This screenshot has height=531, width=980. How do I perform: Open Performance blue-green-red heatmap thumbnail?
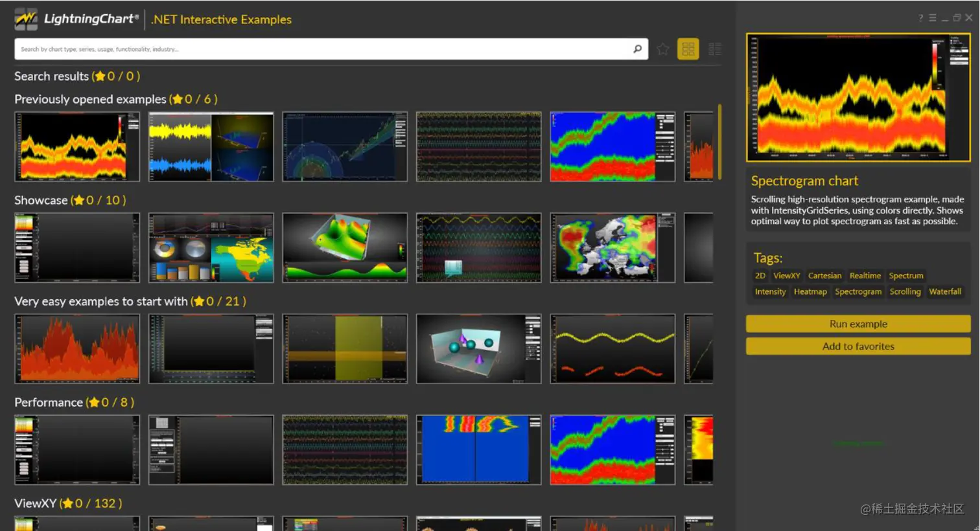click(612, 449)
